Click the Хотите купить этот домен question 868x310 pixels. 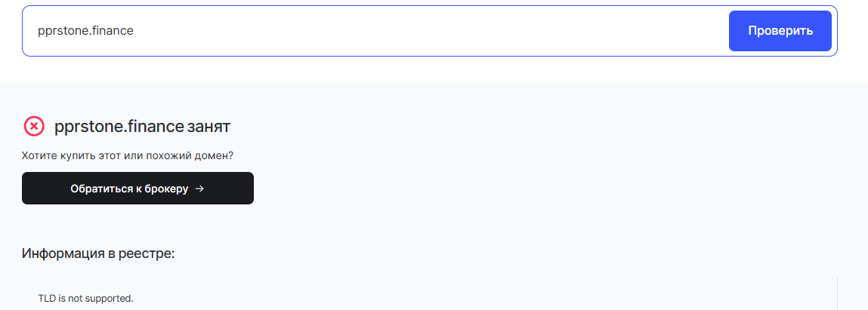click(128, 156)
